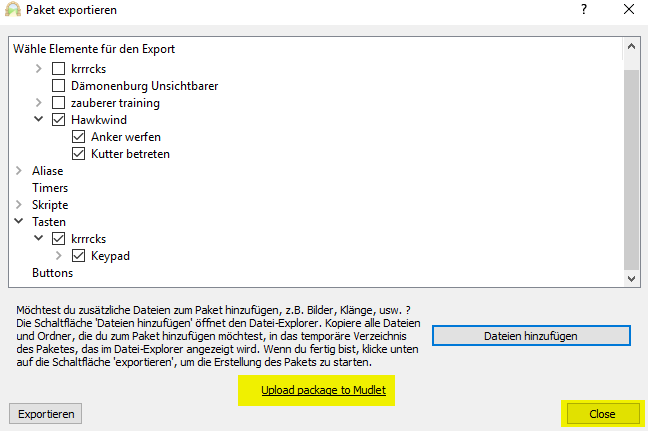
Task: Click the Exportieren button
Action: (45, 414)
